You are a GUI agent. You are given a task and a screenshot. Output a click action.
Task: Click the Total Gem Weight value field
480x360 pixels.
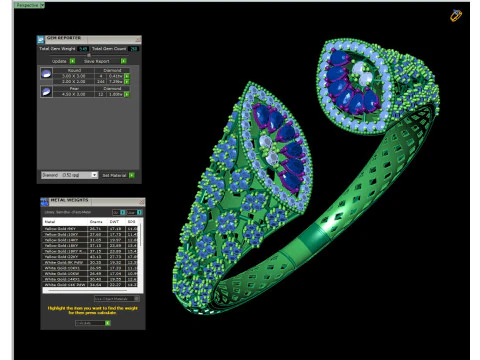(x=83, y=49)
